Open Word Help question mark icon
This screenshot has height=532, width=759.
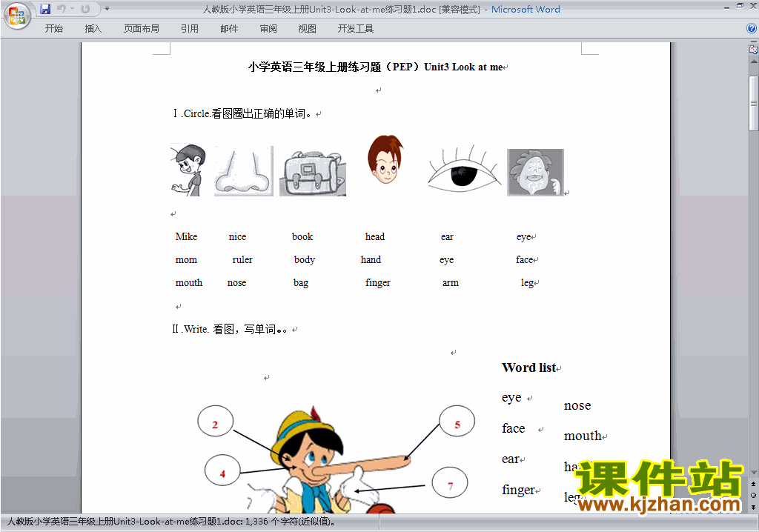point(752,29)
